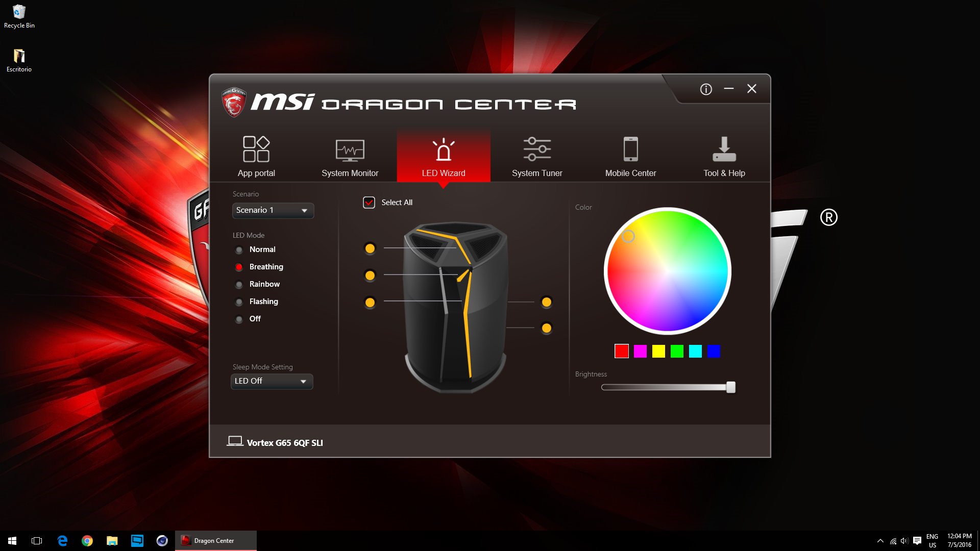Click the MSI dragon shield logo
The image size is (980, 551).
click(234, 102)
